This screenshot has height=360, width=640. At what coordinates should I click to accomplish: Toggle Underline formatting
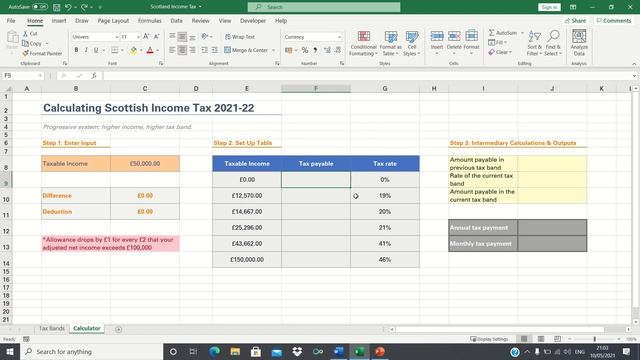point(96,50)
